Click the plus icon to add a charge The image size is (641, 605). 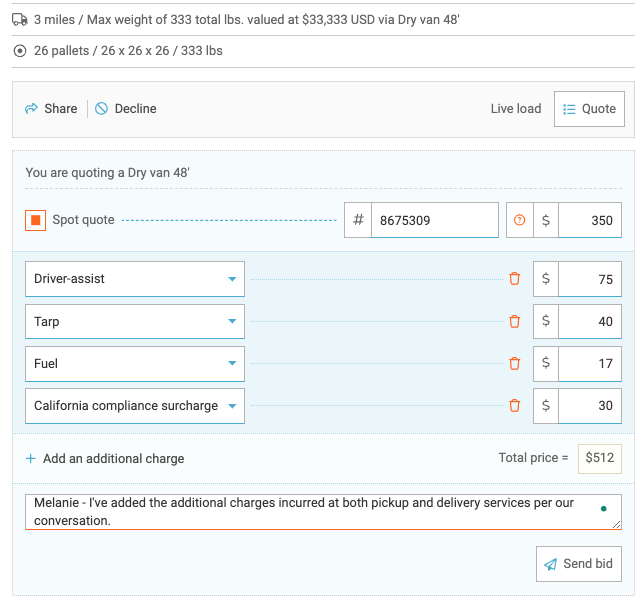[31, 459]
